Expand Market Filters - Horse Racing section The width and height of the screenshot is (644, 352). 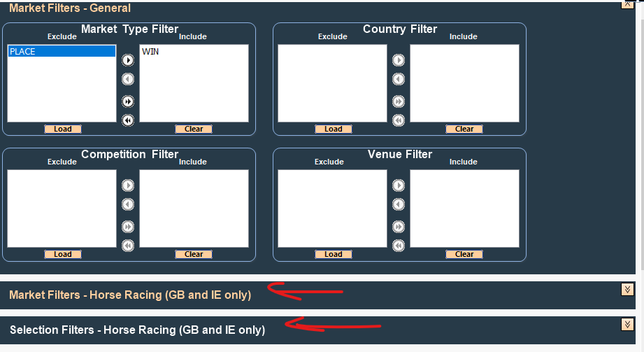[x=627, y=290]
